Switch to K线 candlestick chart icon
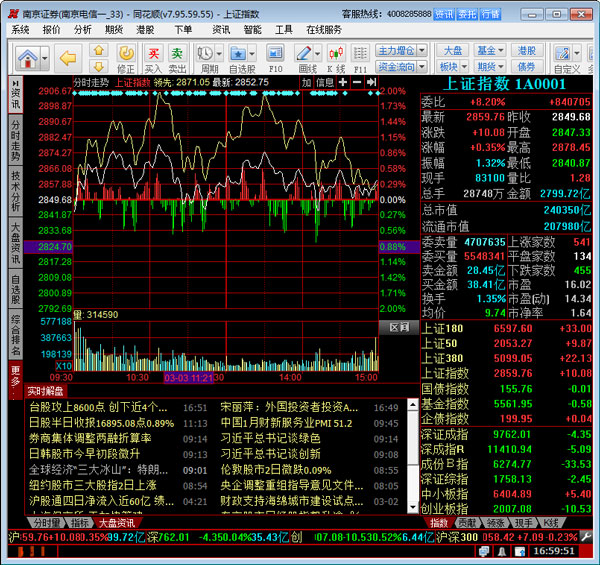 point(336,53)
